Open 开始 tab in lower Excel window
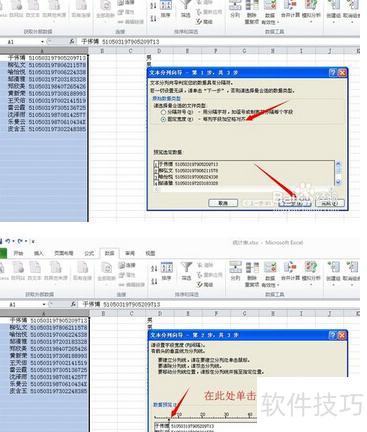This screenshot has height=432, width=367. pyautogui.click(x=18, y=253)
